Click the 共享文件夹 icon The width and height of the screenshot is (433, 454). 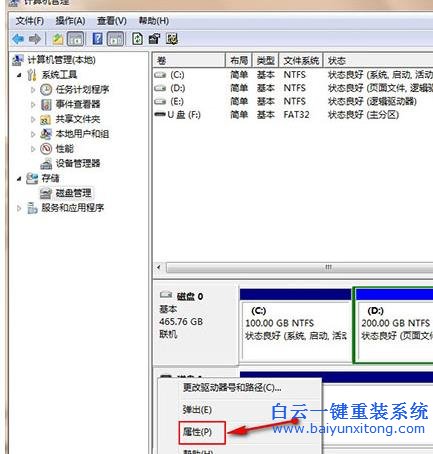[x=45, y=119]
